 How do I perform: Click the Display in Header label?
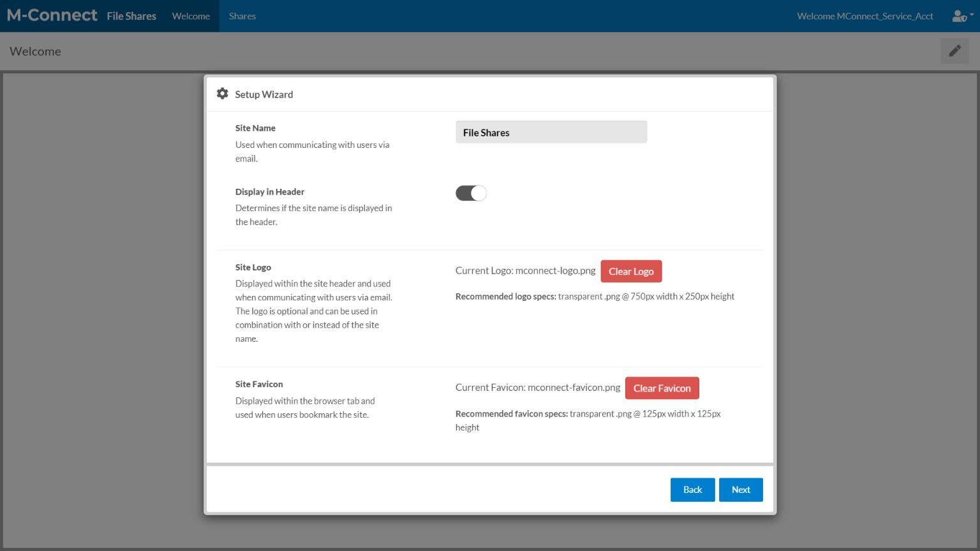(x=270, y=192)
